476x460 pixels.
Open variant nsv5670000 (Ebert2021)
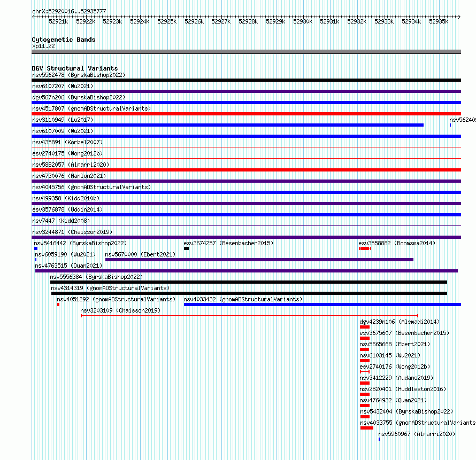(140, 254)
